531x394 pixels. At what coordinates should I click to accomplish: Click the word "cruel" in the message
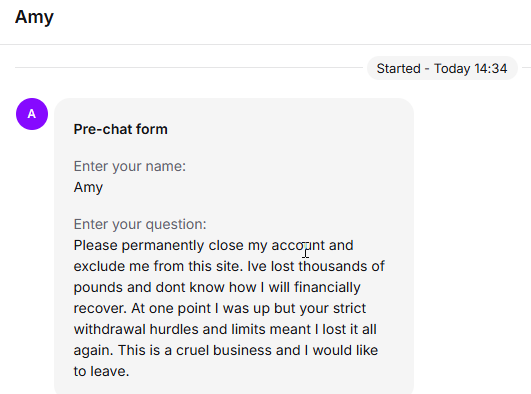coord(192,350)
